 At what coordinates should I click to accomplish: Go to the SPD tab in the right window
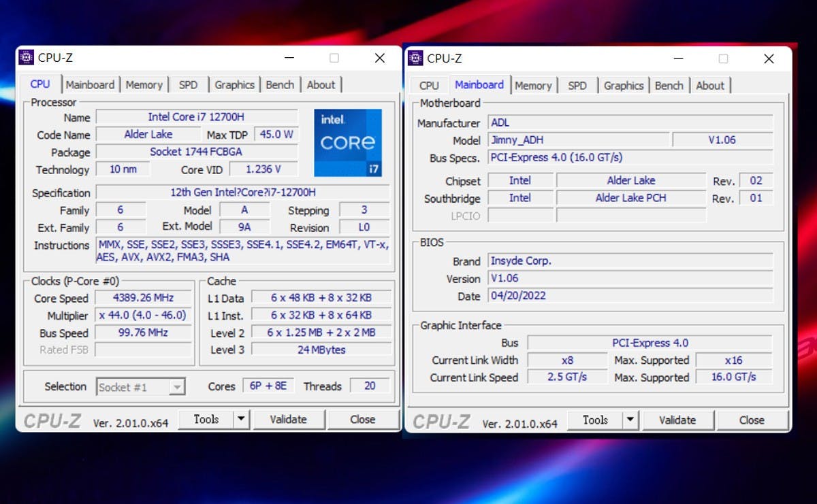click(577, 86)
